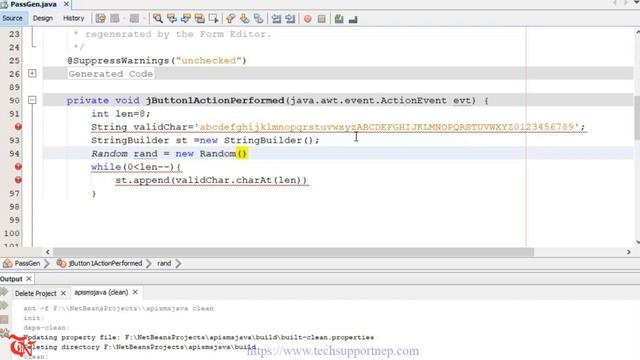Click 'st.append(validChar.charAt(len))' line
Screen dimensions: 640x360
pos(211,180)
